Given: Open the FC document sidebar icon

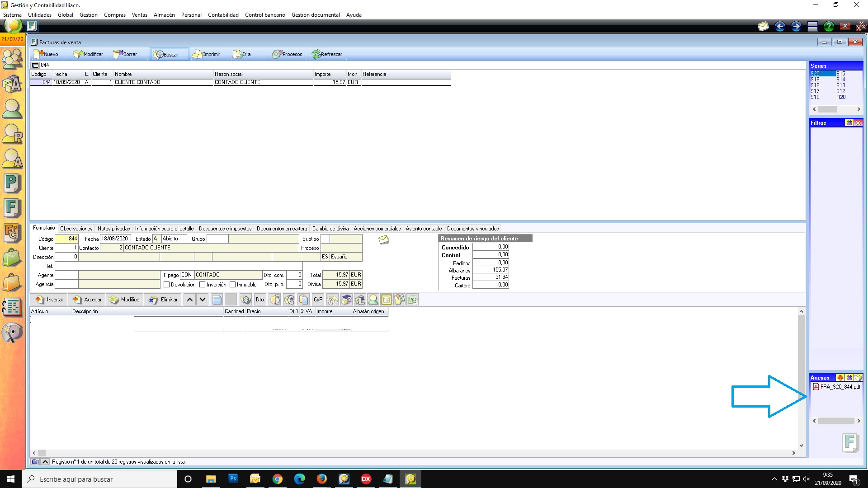Looking at the screenshot, I should click(12, 234).
